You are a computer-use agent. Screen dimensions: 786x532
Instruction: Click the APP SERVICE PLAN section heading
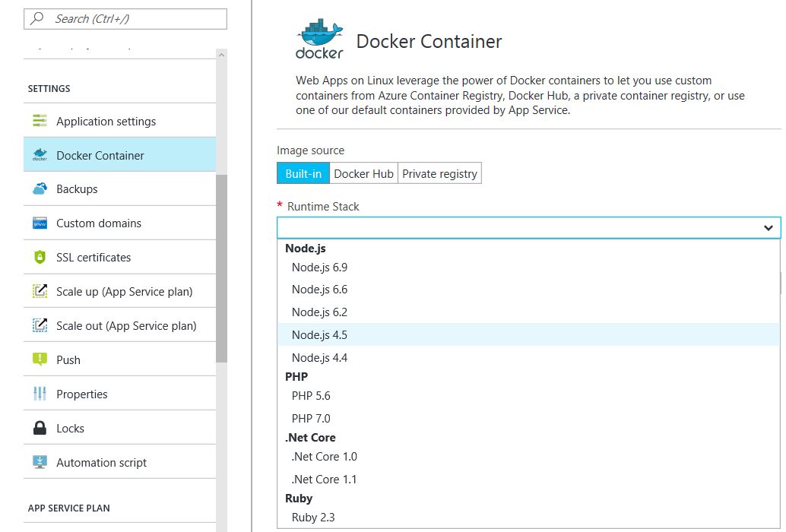68,508
